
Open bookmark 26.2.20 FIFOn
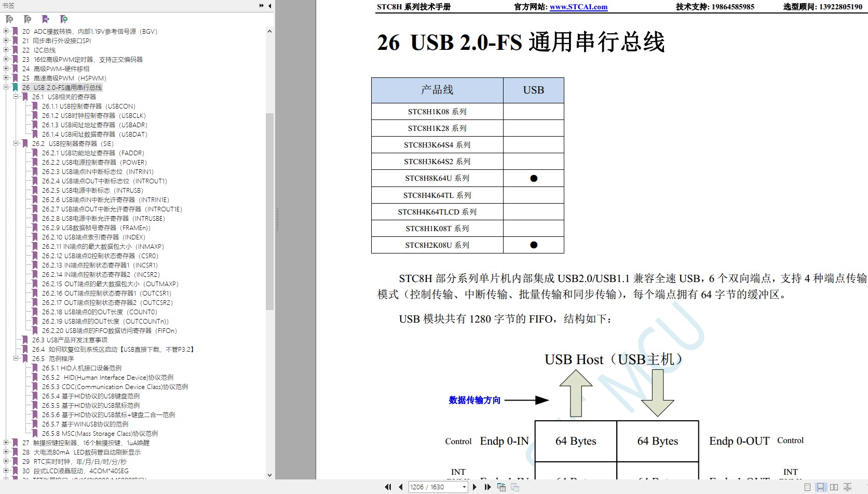pos(110,330)
